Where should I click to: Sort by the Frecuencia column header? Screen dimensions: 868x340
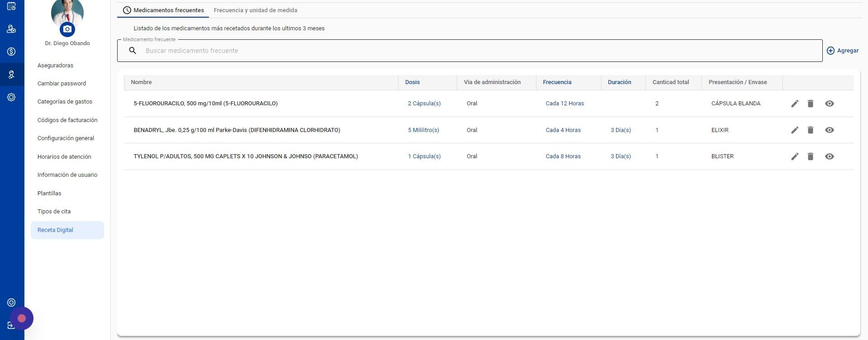557,82
